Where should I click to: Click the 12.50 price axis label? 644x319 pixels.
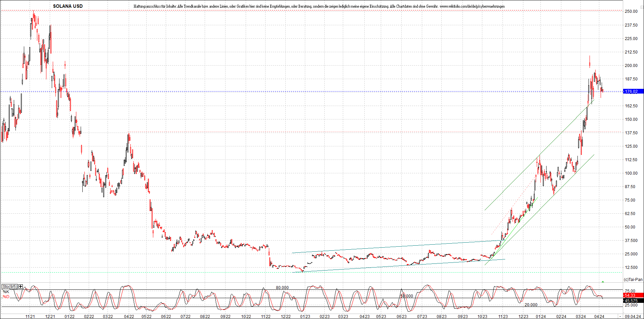(x=631, y=268)
